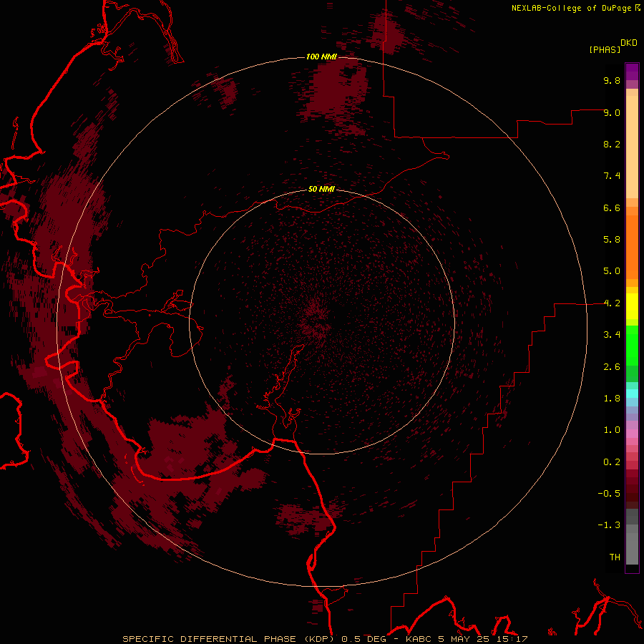The height and width of the screenshot is (644, 644).
Task: Click the 8.2 scale value
Action: click(x=612, y=144)
